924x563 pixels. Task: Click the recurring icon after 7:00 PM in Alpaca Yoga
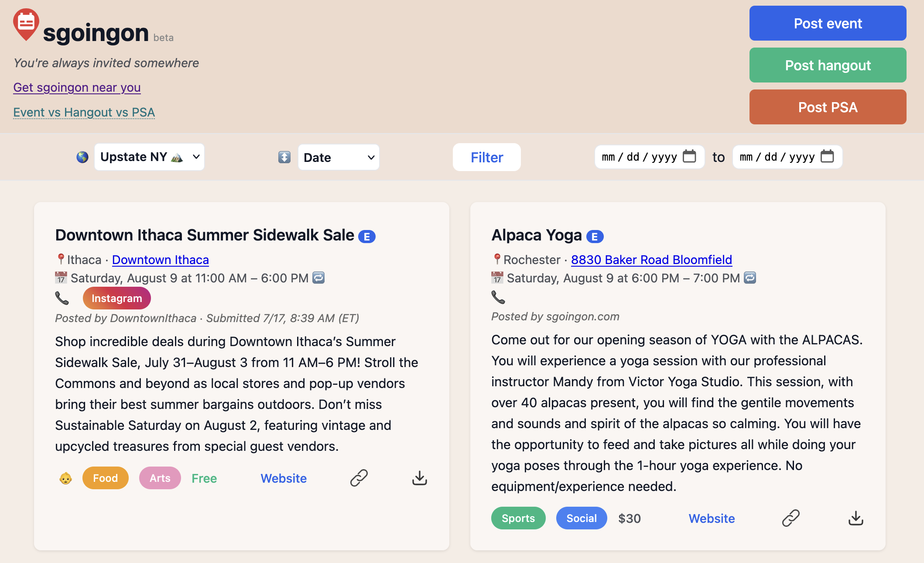tap(750, 278)
